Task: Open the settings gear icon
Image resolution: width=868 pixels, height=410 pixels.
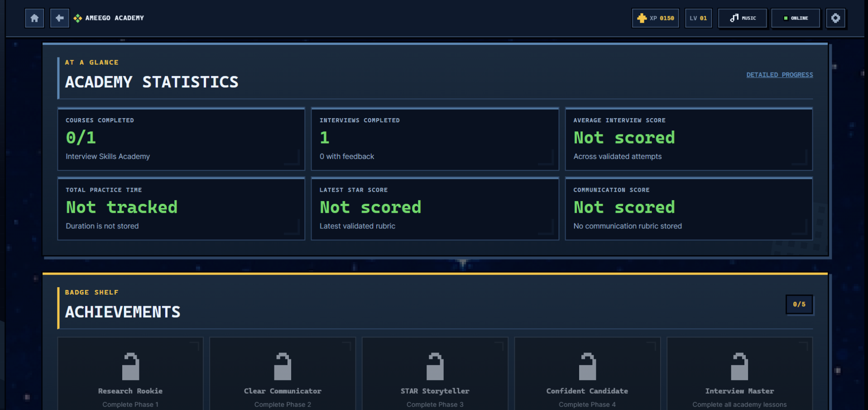Action: [835, 18]
